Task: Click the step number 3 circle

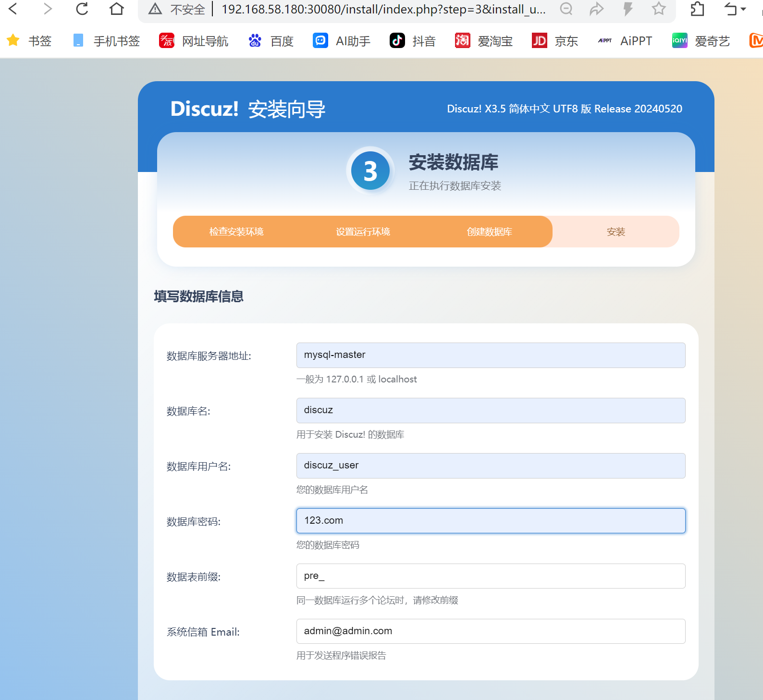Action: click(370, 171)
